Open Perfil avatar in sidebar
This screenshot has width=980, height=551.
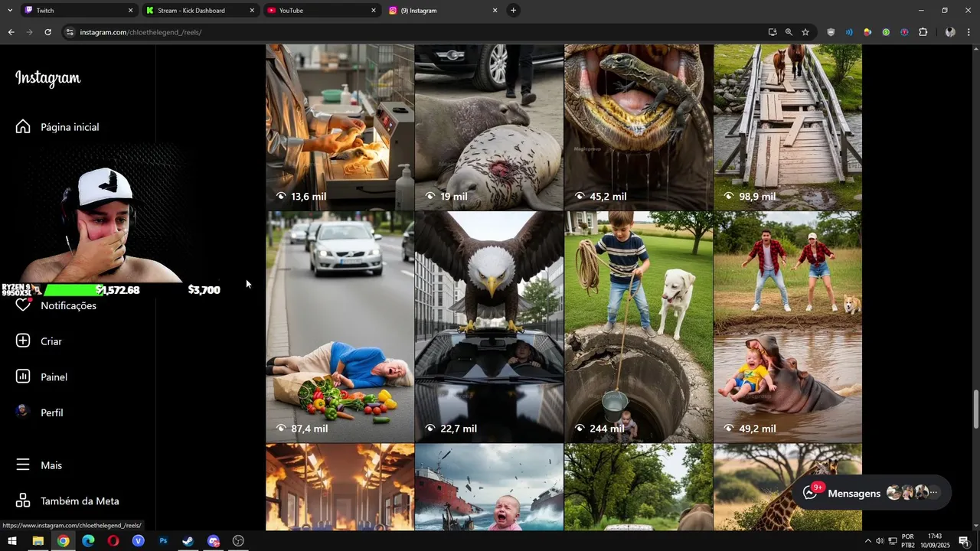tap(23, 412)
